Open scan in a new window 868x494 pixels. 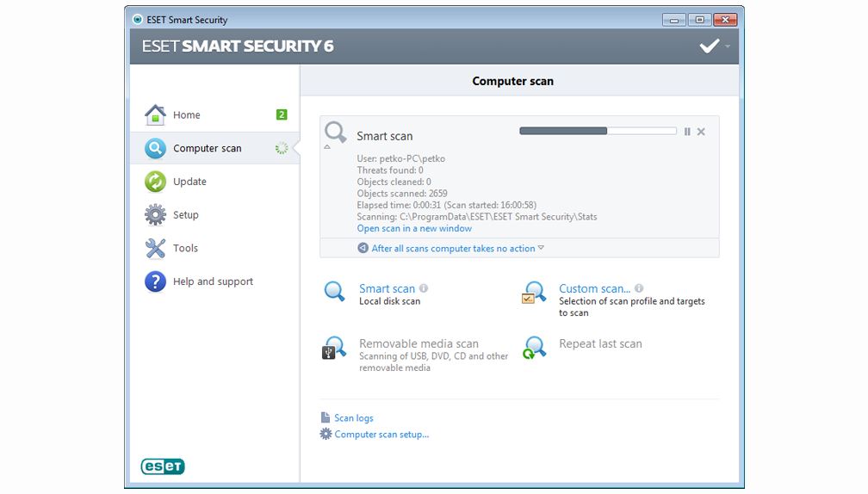coord(414,228)
